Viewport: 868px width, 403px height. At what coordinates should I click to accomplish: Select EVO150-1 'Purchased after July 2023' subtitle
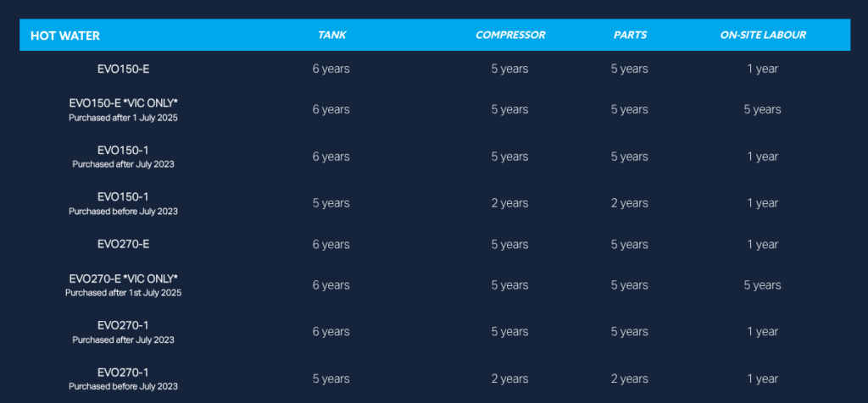pyautogui.click(x=123, y=164)
